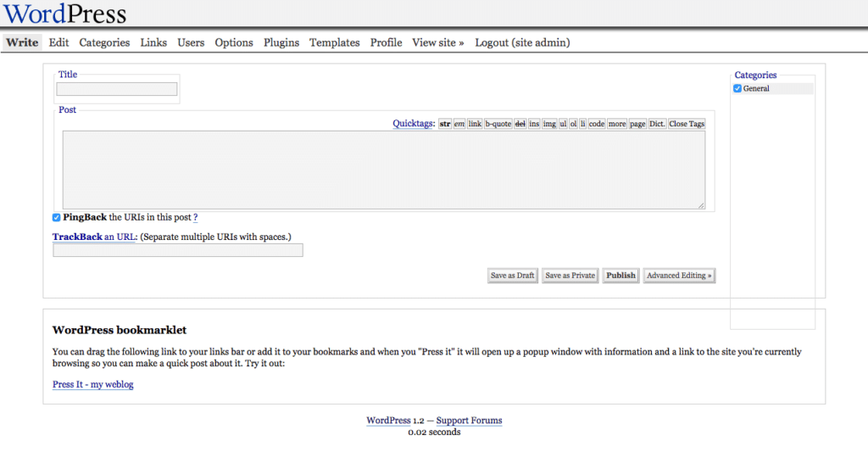Apply the ins quicktag
Screen dimensions: 868x452
[x=534, y=124]
